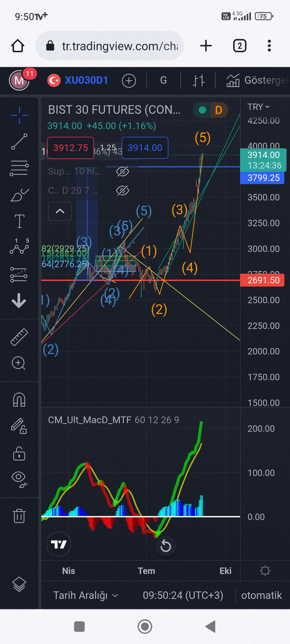Tap the Android home button
The image size is (290, 644).
click(x=145, y=627)
